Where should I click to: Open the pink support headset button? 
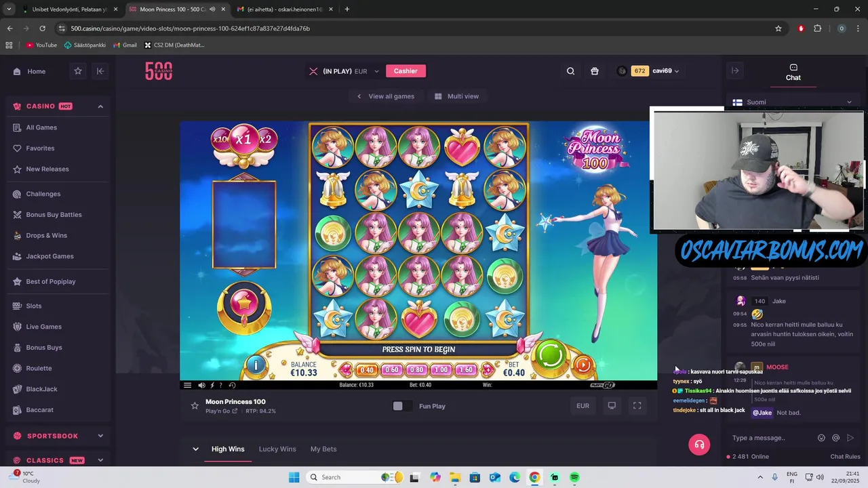699,445
